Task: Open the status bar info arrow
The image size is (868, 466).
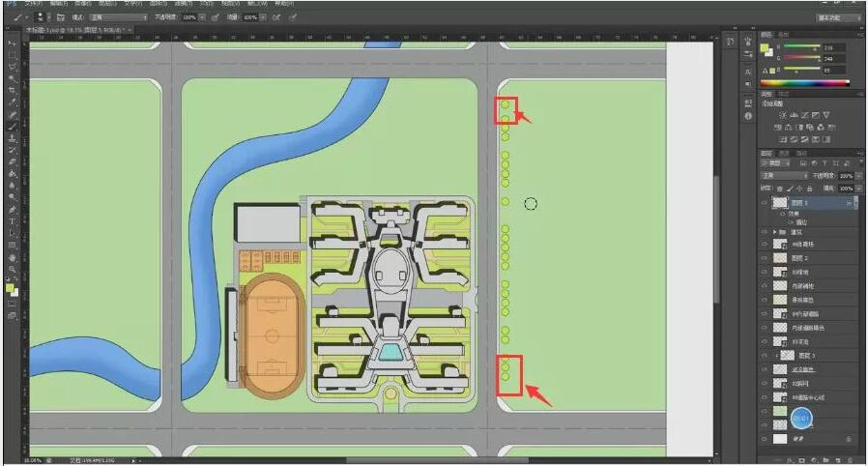Action: [x=132, y=460]
